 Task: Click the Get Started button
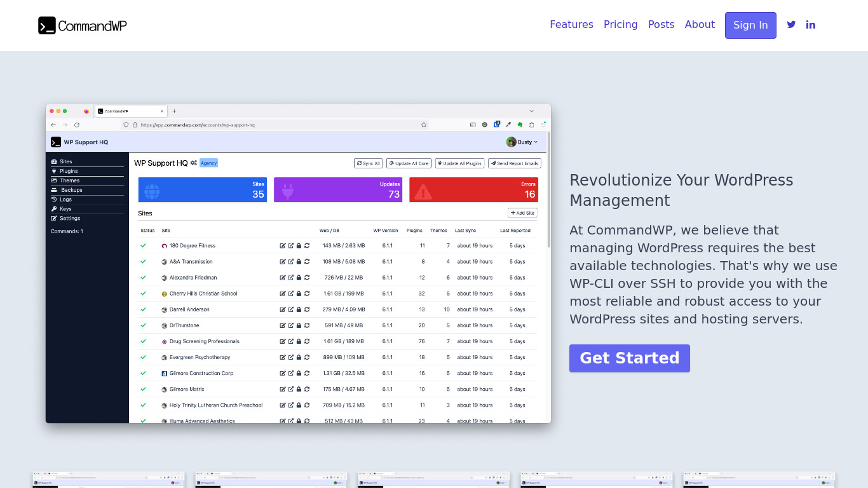point(629,358)
